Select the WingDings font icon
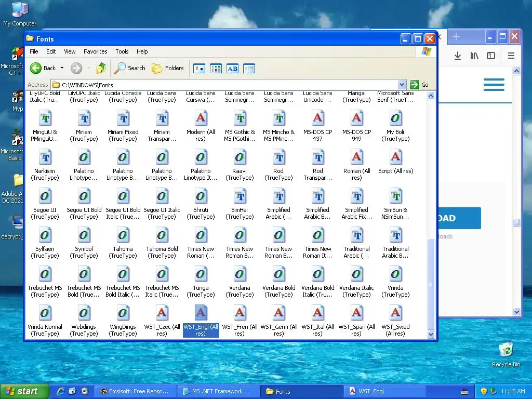Viewport: 532px width, 399px height. (123, 312)
